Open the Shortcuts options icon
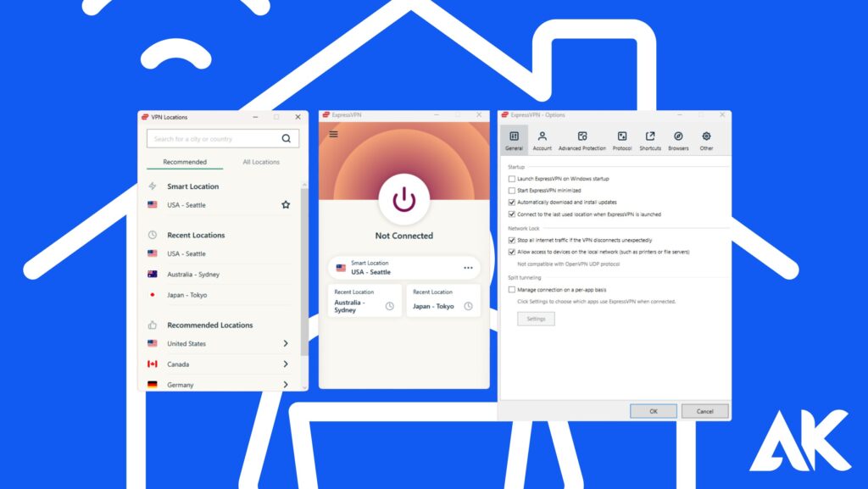The image size is (868, 489). (x=650, y=136)
